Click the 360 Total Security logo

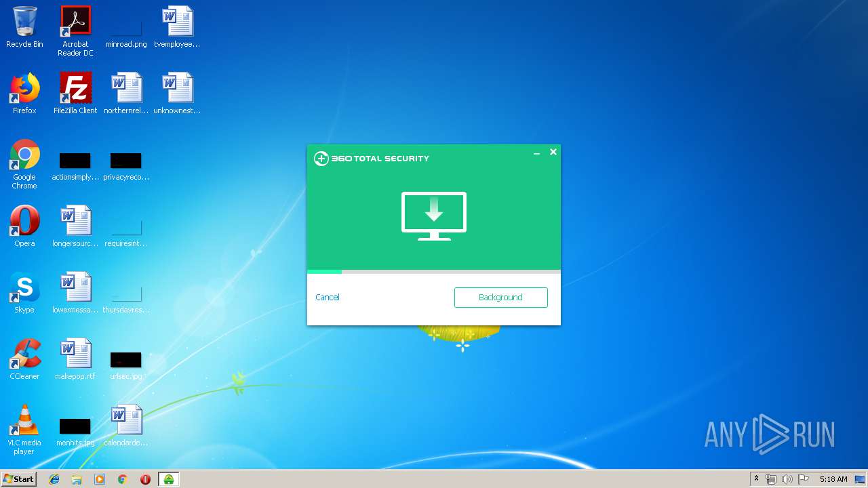(372, 159)
